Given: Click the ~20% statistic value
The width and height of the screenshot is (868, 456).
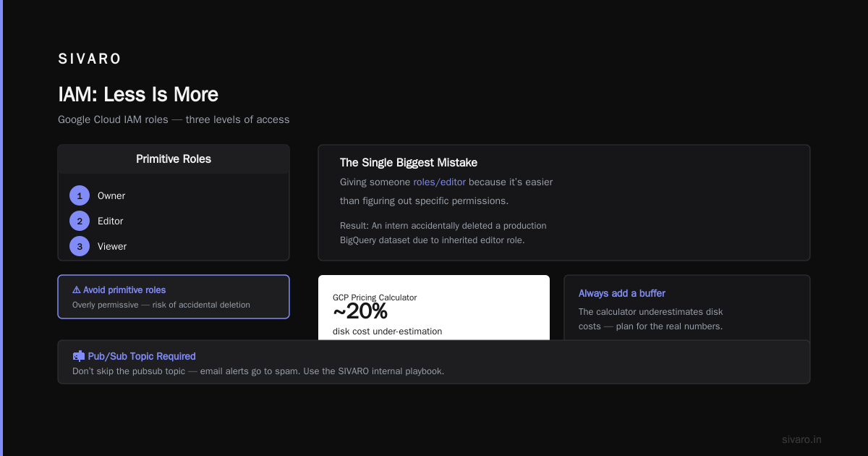Looking at the screenshot, I should pyautogui.click(x=360, y=312).
